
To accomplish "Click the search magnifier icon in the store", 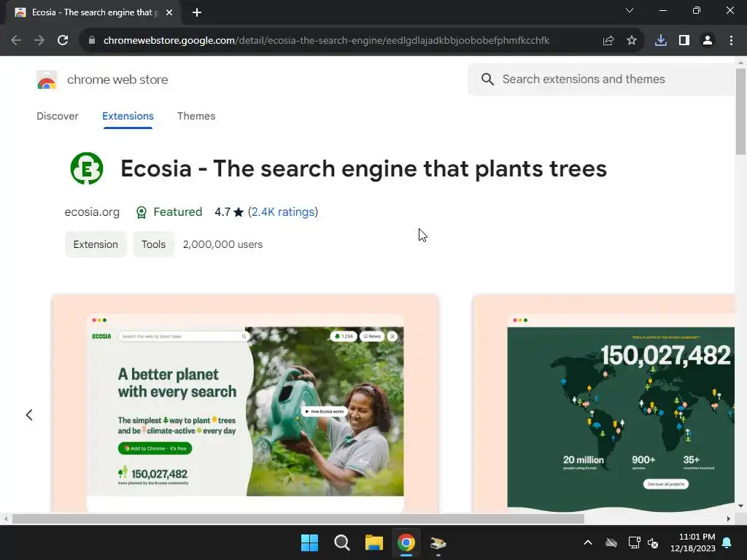I will [x=487, y=79].
